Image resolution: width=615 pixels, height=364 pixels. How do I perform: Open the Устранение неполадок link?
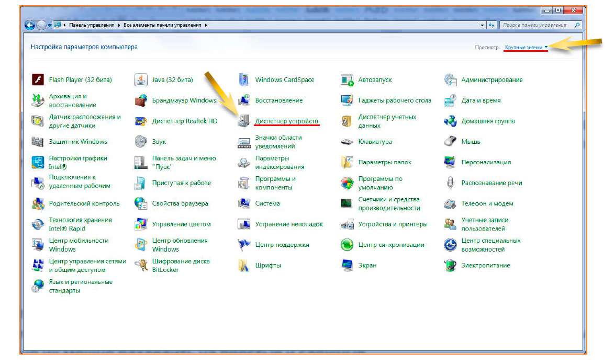pyautogui.click(x=289, y=224)
